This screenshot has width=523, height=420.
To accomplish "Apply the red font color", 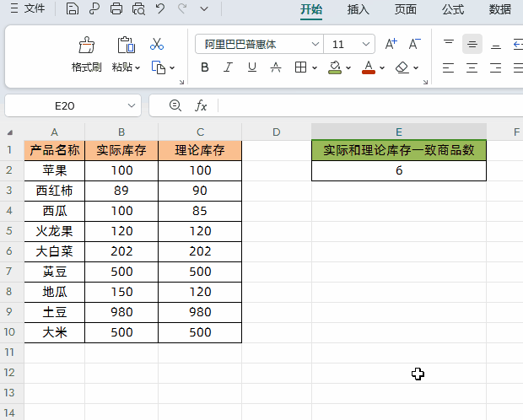I will pyautogui.click(x=369, y=67).
